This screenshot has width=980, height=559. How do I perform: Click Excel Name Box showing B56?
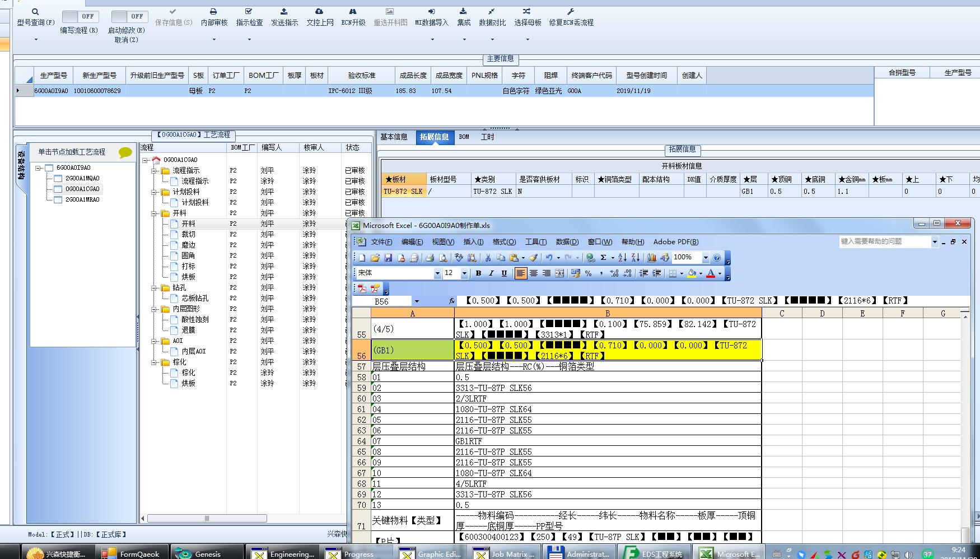click(x=382, y=301)
